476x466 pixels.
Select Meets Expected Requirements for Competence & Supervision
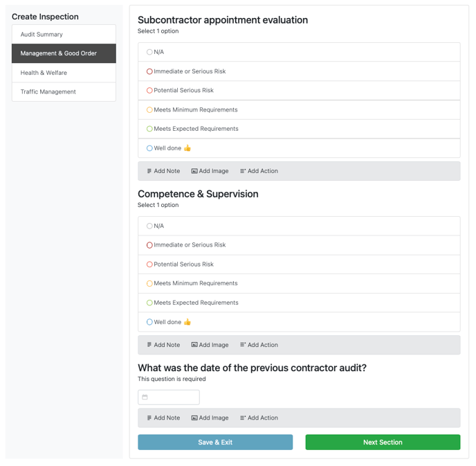pyautogui.click(x=149, y=303)
